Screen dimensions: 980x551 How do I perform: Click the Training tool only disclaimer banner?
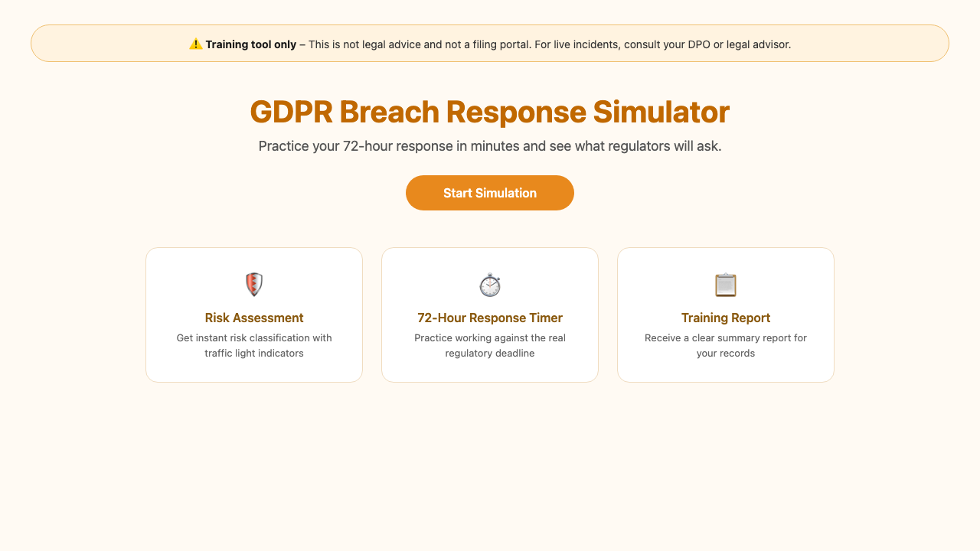pyautogui.click(x=489, y=44)
